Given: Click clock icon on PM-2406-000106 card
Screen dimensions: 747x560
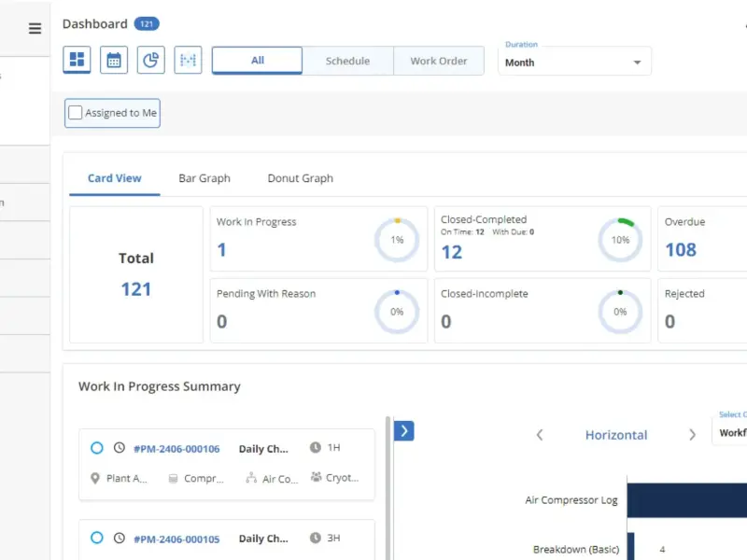Looking at the screenshot, I should point(120,448).
